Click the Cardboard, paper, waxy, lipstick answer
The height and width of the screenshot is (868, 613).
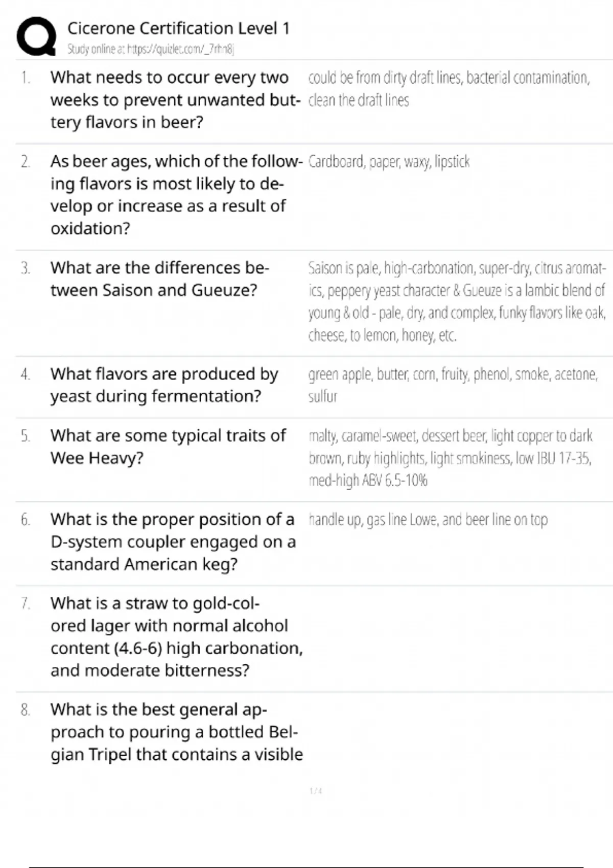tap(389, 162)
